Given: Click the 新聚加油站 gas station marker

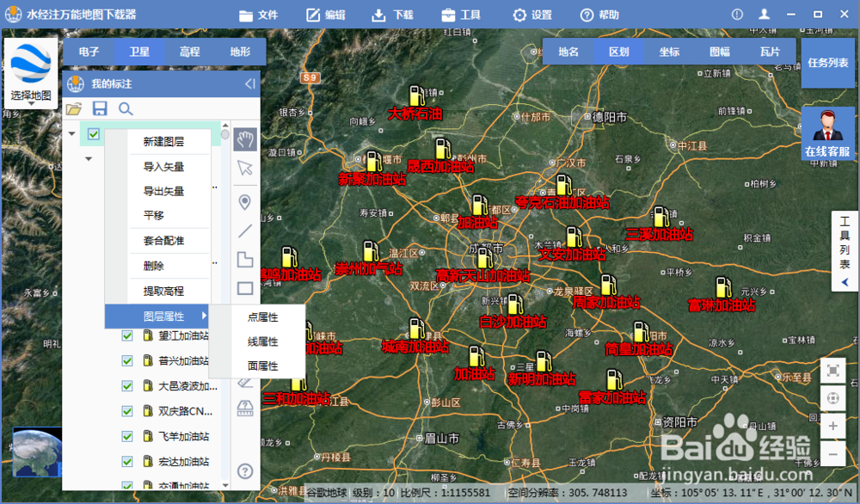Looking at the screenshot, I should (374, 162).
